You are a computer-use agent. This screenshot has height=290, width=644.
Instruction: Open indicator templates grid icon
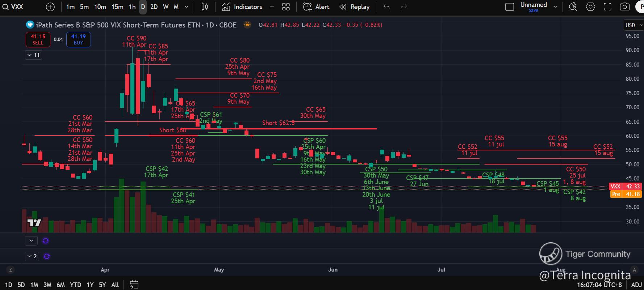(x=286, y=7)
